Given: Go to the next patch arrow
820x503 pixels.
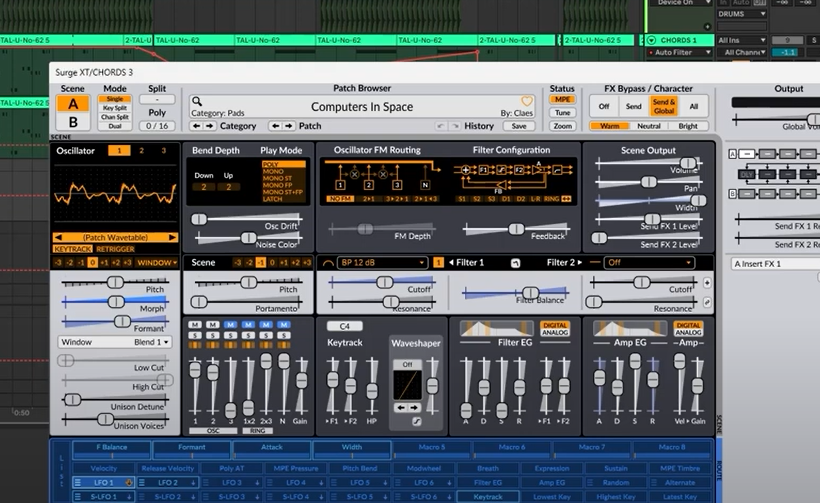Looking at the screenshot, I should click(290, 126).
